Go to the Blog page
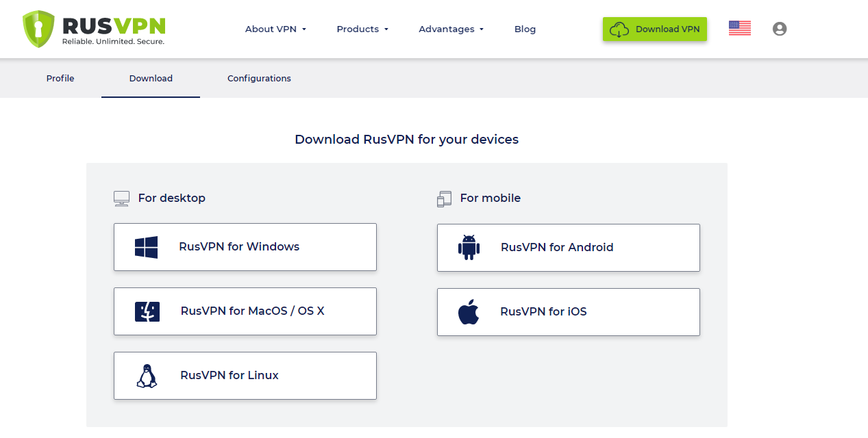This screenshot has width=868, height=438. [x=525, y=29]
